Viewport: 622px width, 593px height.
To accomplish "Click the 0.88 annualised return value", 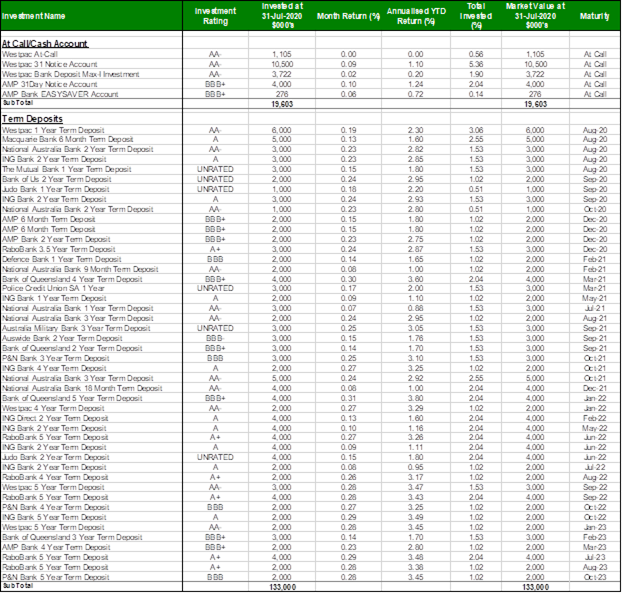I will (416, 308).
